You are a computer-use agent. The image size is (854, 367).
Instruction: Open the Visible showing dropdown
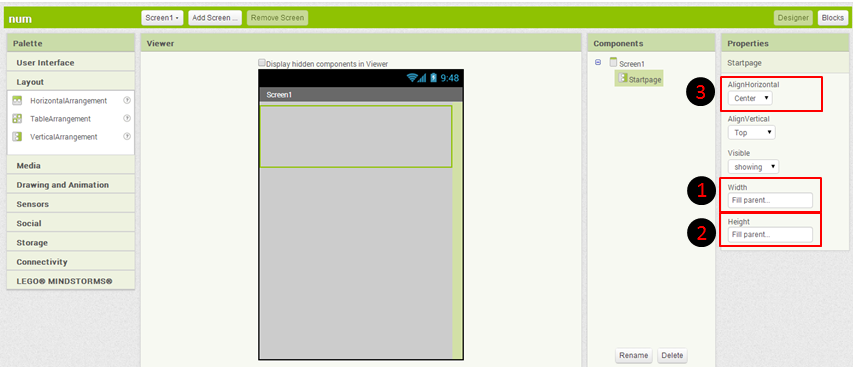(753, 167)
